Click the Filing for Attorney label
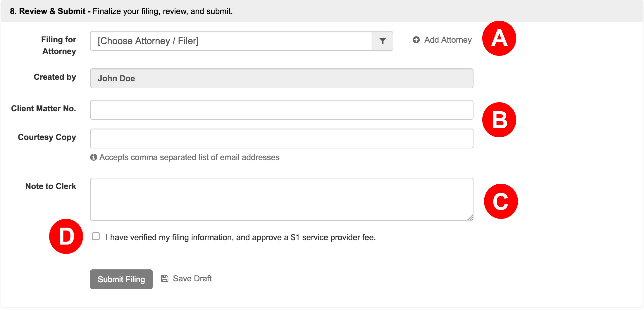Viewport: 644px width, 310px height. click(x=59, y=45)
